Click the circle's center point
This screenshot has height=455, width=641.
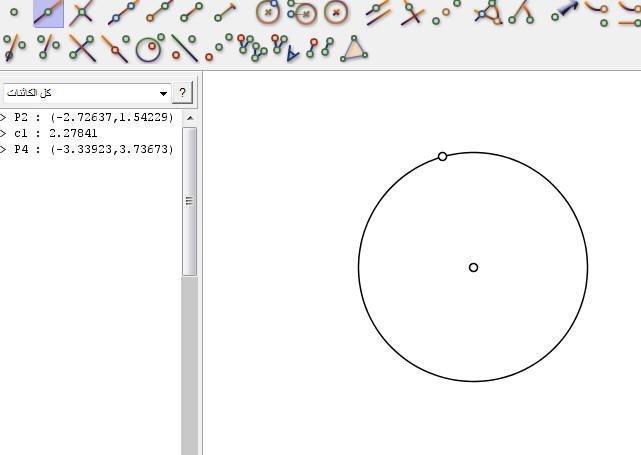pos(473,267)
